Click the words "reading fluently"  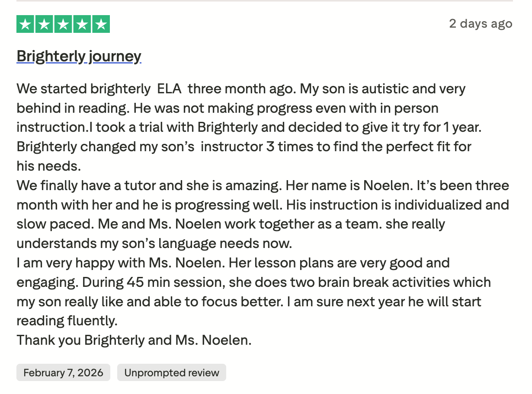67,321
